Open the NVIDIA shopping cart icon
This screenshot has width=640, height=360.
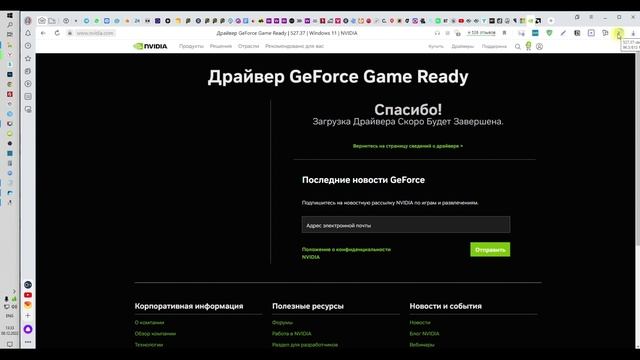point(529,46)
